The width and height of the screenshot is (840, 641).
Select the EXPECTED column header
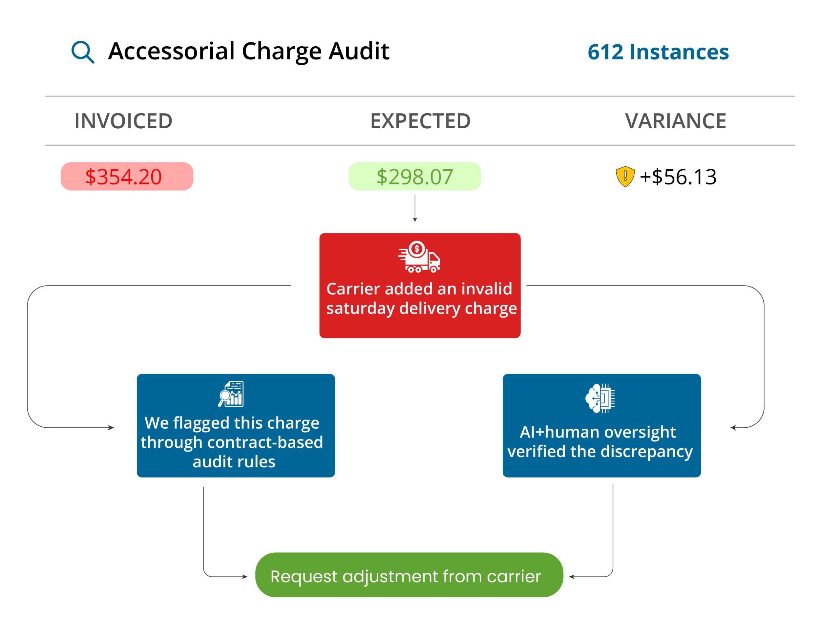click(x=420, y=121)
